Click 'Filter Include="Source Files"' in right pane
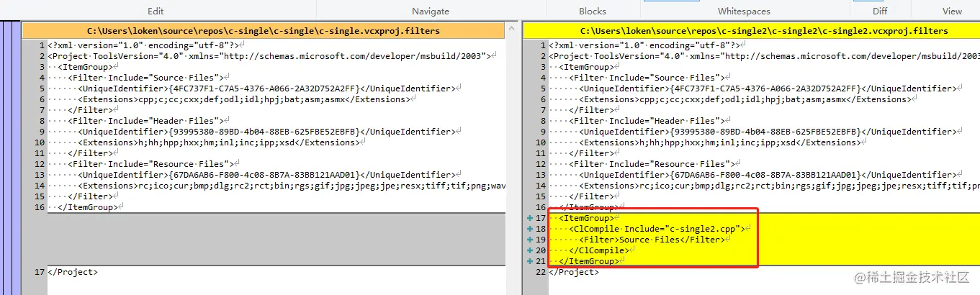This screenshot has width=980, height=295. click(649, 78)
